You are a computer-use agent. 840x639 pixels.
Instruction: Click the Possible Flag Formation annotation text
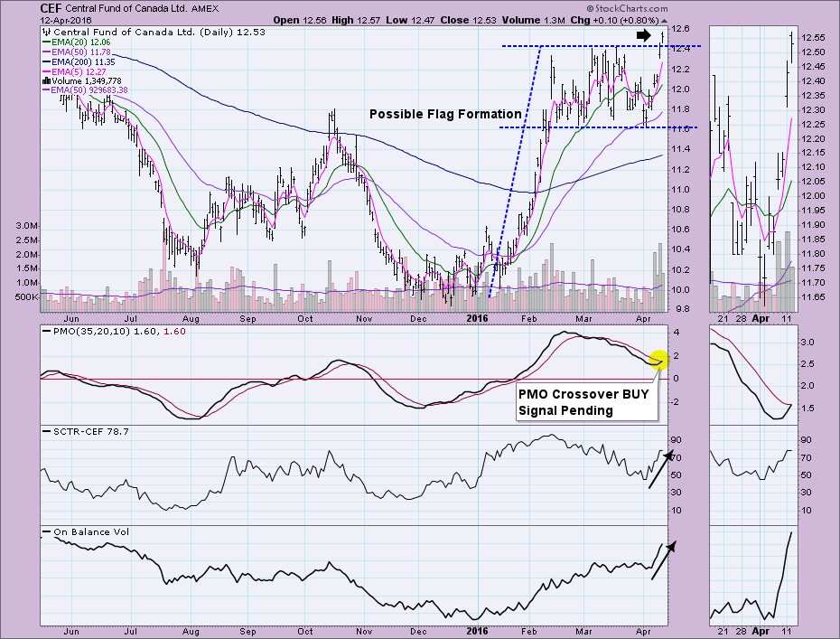pos(445,114)
